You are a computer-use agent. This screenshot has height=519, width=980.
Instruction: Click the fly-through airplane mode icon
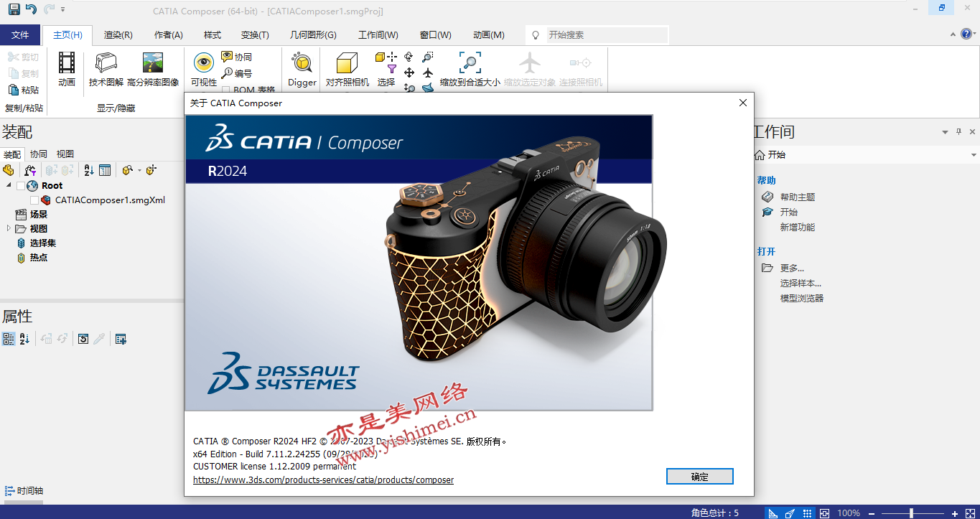coord(428,73)
